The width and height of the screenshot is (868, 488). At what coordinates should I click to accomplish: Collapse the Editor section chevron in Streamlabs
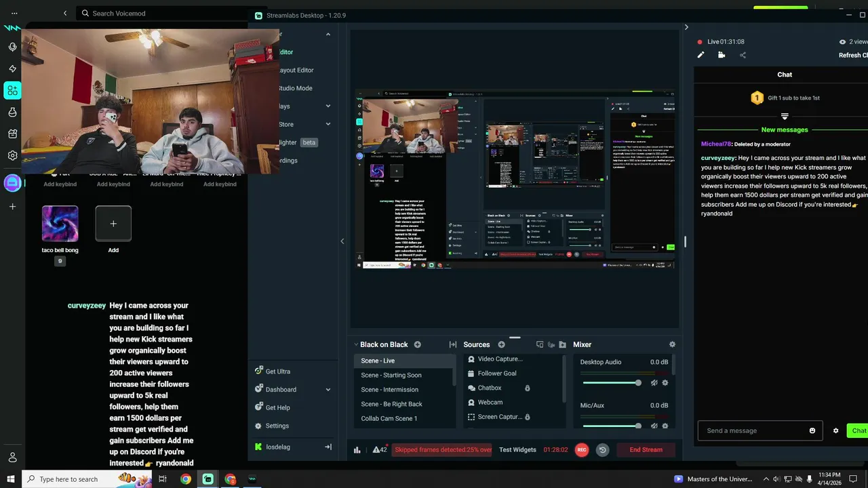(328, 34)
